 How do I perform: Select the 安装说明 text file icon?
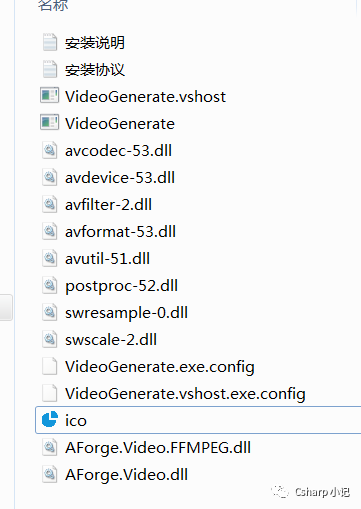(50, 42)
